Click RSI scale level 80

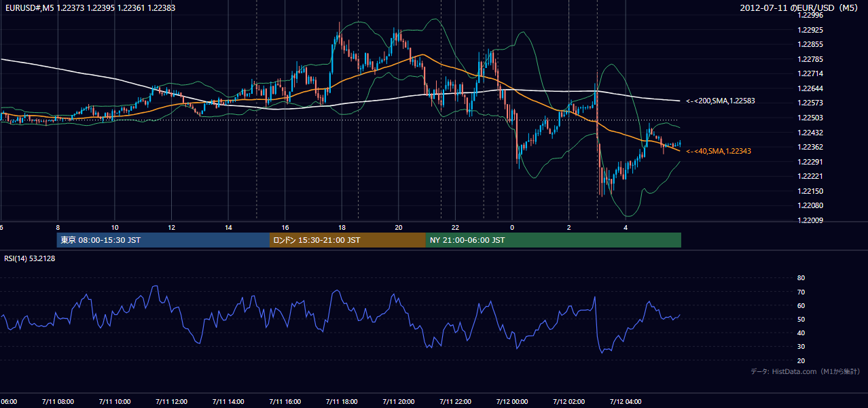click(x=801, y=278)
